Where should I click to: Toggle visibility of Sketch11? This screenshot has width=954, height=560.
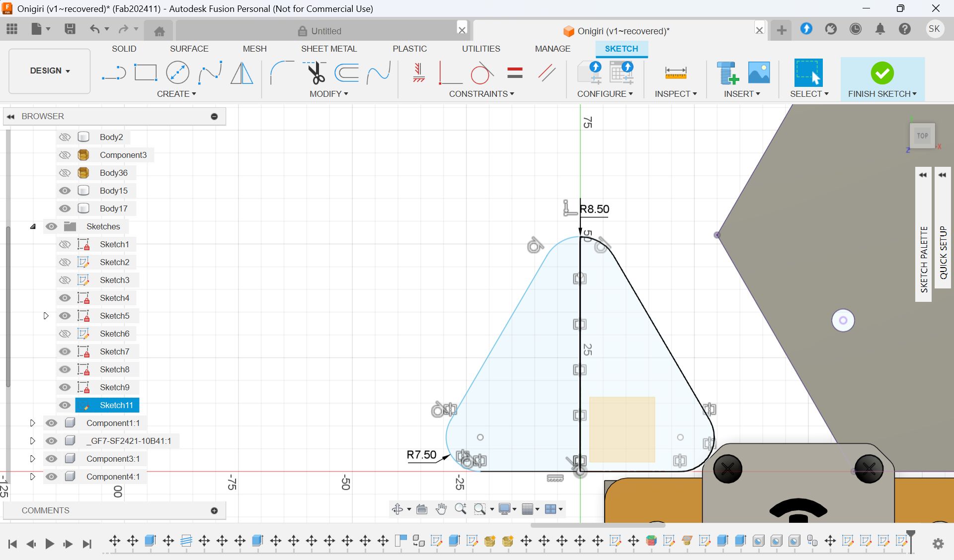(x=65, y=405)
